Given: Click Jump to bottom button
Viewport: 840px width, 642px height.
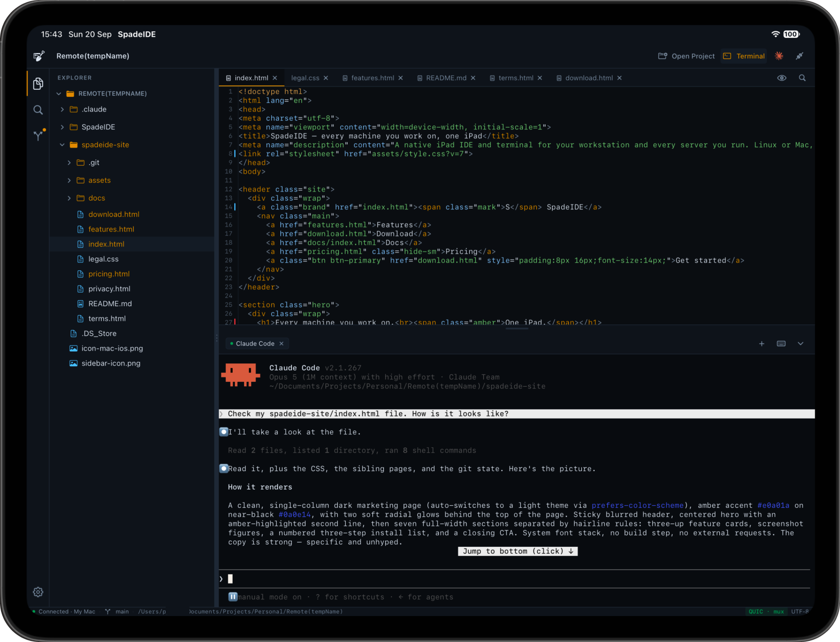Looking at the screenshot, I should pyautogui.click(x=517, y=551).
